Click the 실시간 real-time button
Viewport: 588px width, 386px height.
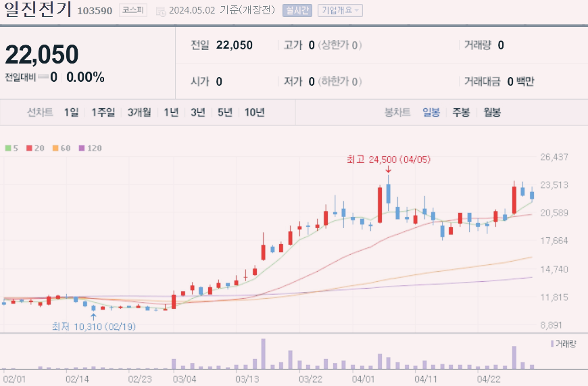coord(297,10)
